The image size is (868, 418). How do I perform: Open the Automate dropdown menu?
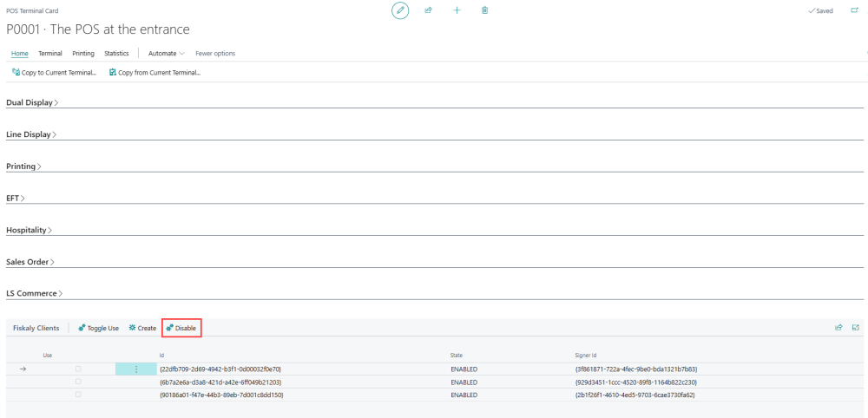tap(166, 54)
